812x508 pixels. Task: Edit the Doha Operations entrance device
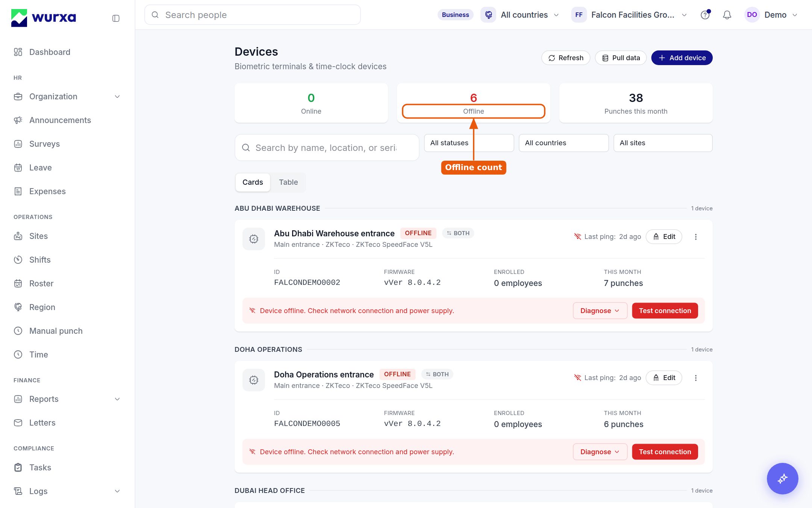[664, 378]
